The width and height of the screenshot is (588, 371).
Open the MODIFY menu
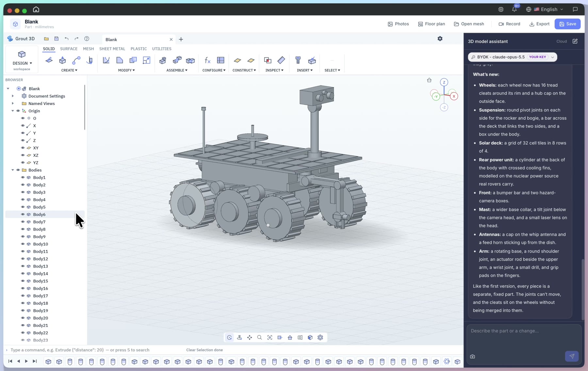(x=126, y=70)
